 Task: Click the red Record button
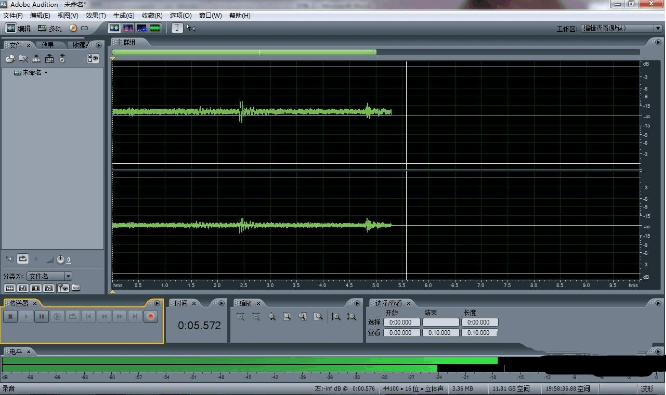point(150,316)
